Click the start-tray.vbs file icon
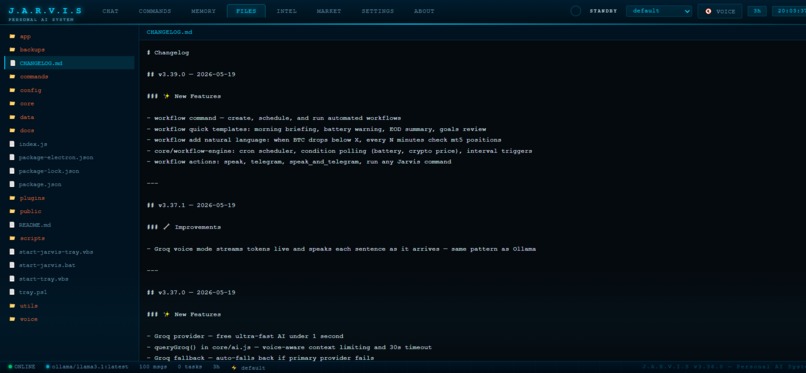The image size is (806, 373). [x=12, y=278]
